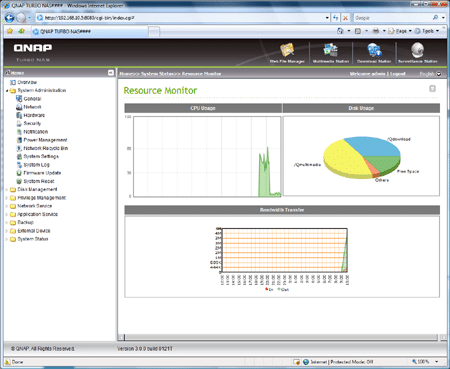Expand Privilege Management folder
Viewport: 450px width, 369px height.
click(7, 198)
